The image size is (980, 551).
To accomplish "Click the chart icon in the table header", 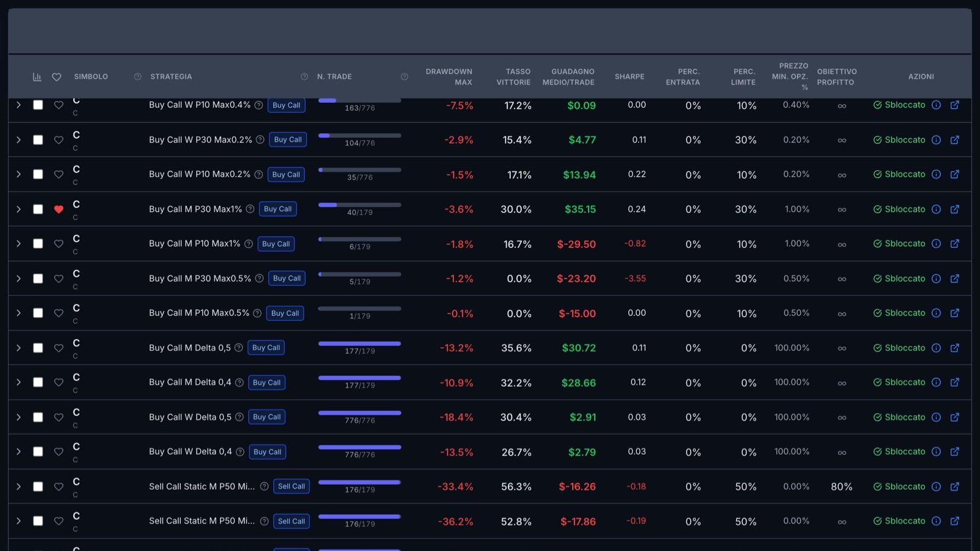I will click(x=37, y=77).
